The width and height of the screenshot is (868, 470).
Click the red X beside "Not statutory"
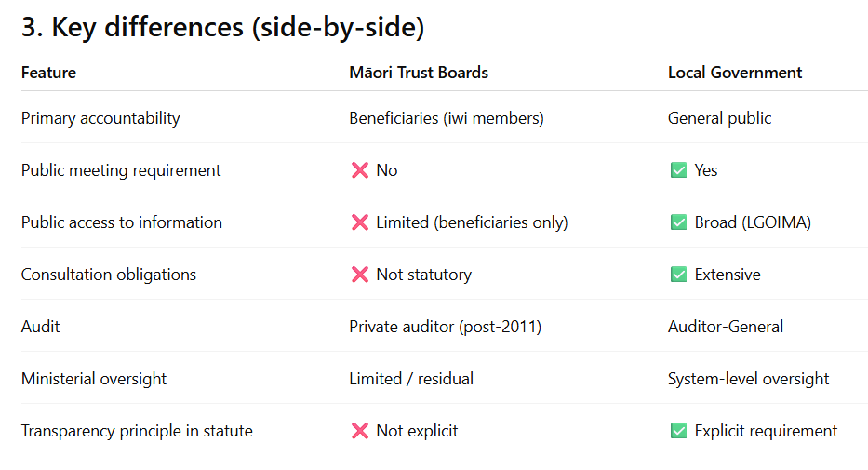pyautogui.click(x=359, y=275)
